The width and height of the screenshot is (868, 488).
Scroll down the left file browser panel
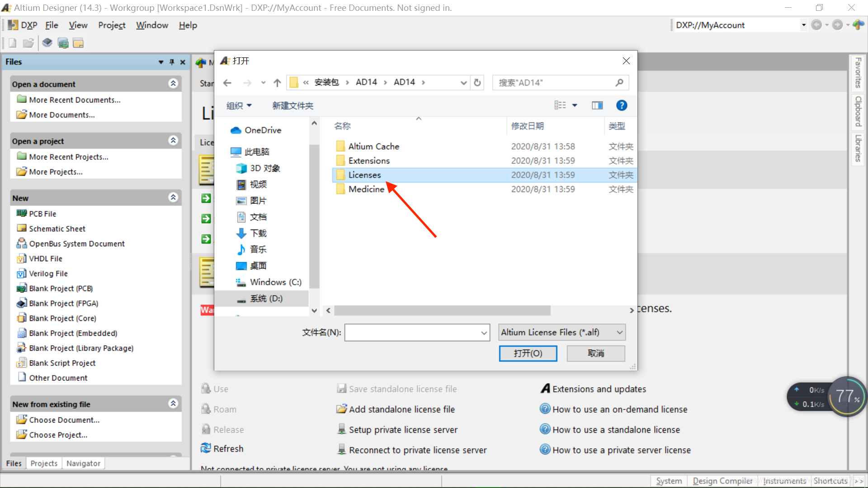pos(314,310)
